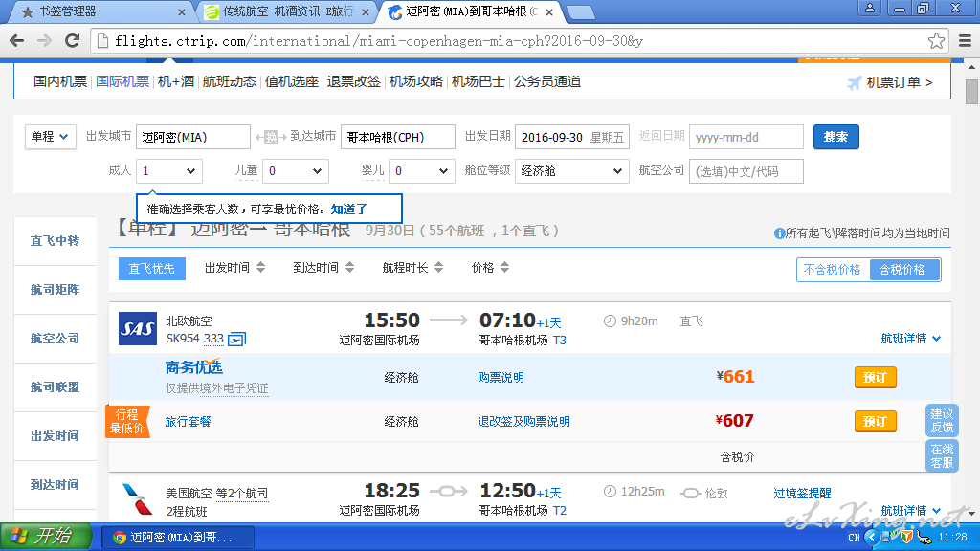Sort by arrival time arrows
Screen dimensions: 980x551
(x=349, y=268)
